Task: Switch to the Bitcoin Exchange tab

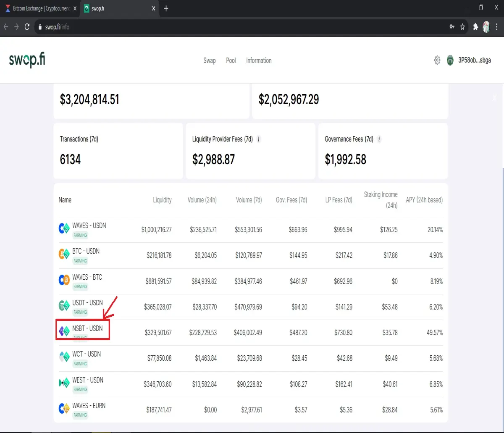Action: click(40, 8)
